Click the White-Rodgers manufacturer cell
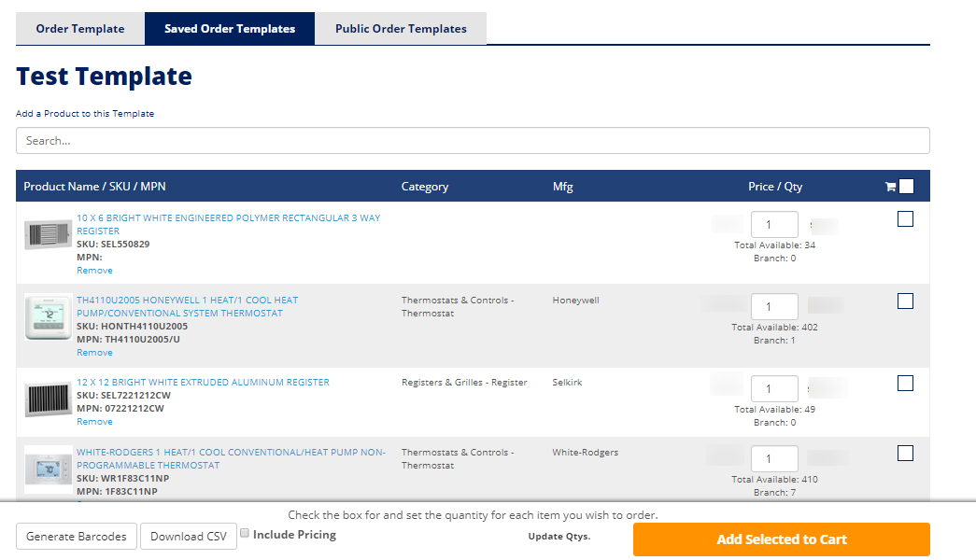Screen dimensions: 976x560 pos(585,453)
